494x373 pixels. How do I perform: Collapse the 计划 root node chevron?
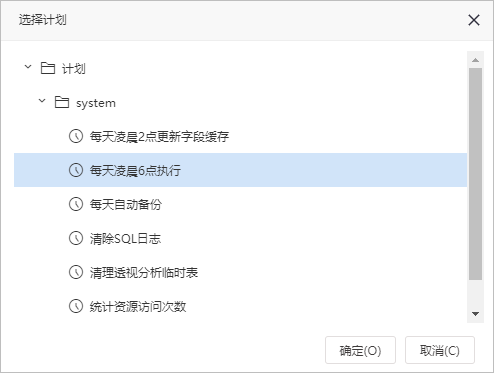click(28, 67)
